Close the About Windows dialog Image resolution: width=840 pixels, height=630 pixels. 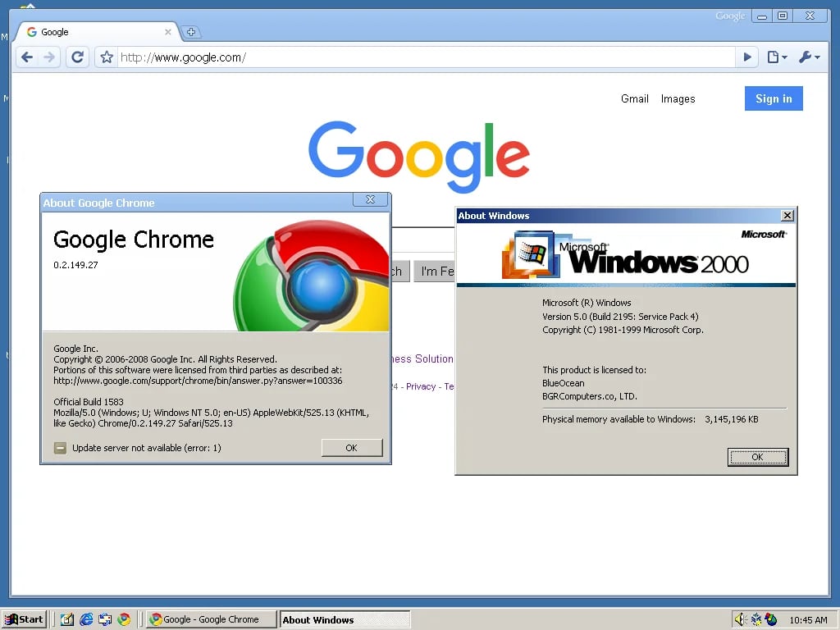[787, 216]
